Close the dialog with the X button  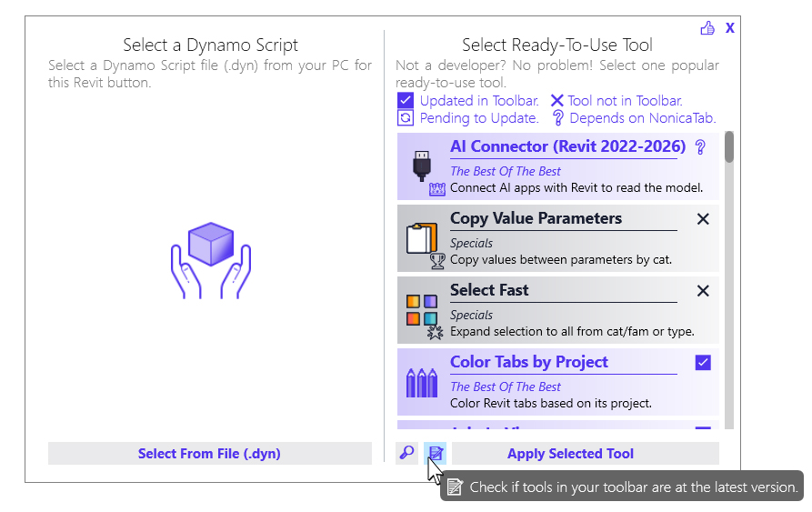[729, 28]
